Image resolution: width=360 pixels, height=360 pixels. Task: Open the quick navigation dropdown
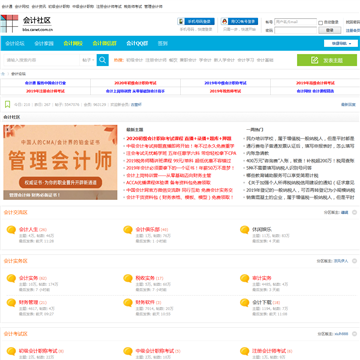(341, 43)
